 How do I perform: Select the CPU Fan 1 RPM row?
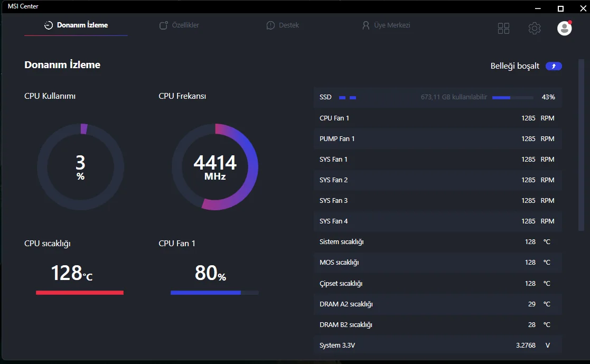tap(437, 118)
